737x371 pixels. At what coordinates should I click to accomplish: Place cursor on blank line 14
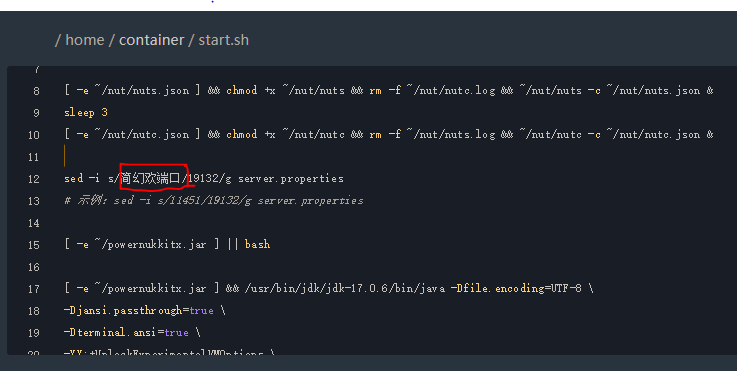(x=376, y=222)
